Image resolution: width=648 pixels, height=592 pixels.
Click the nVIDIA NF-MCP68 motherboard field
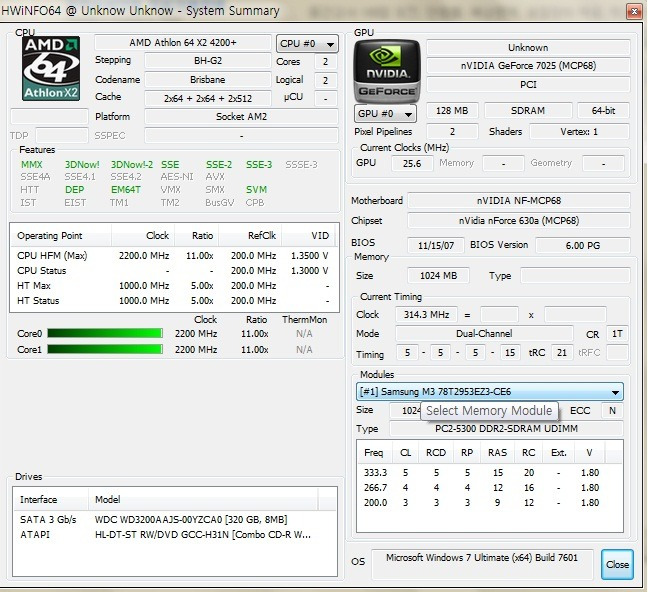(x=519, y=201)
